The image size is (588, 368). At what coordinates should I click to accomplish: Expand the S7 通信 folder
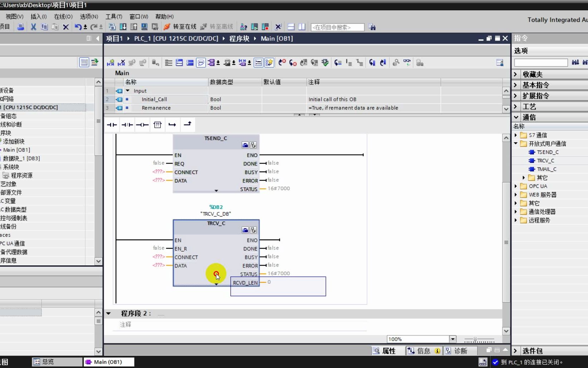coord(516,135)
